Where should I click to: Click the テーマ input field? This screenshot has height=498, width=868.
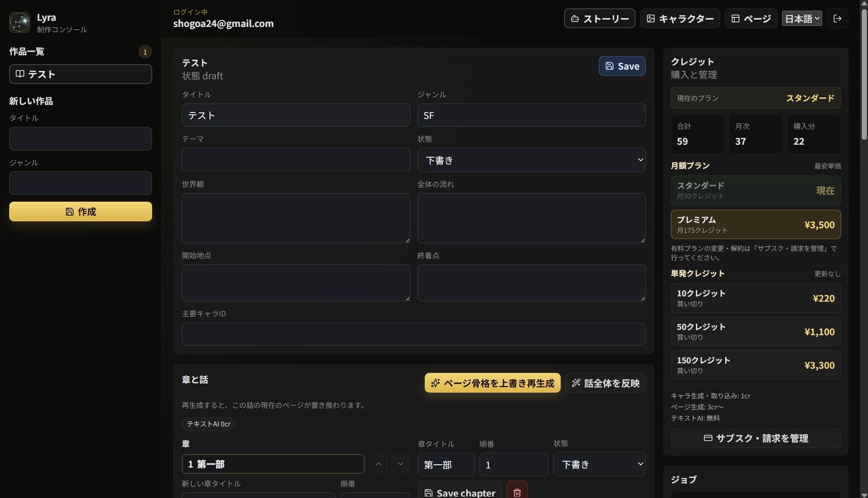tap(296, 160)
